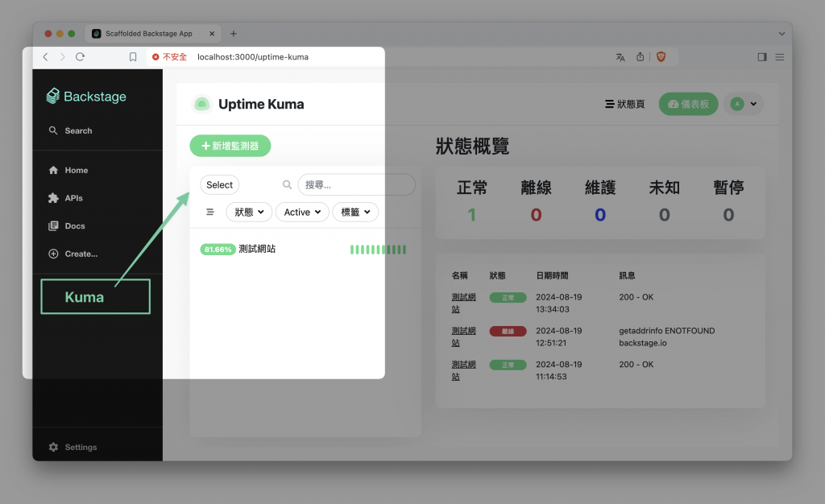Click the 測試網站 link in 11:14:53 row
825x504 pixels.
(x=463, y=370)
